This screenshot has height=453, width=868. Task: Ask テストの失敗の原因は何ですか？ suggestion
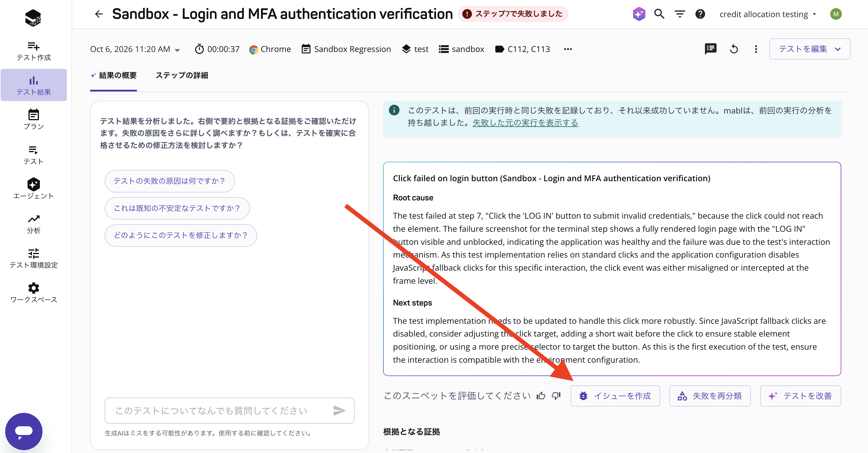(169, 181)
